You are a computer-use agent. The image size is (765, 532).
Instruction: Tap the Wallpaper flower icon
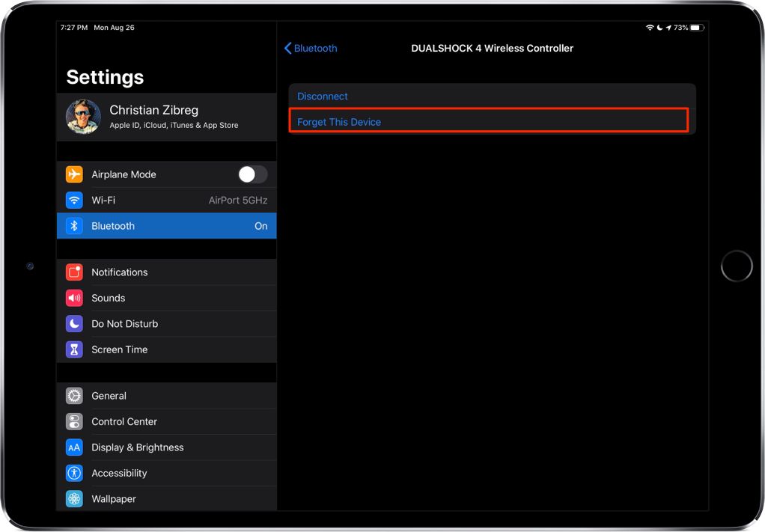tap(74, 499)
